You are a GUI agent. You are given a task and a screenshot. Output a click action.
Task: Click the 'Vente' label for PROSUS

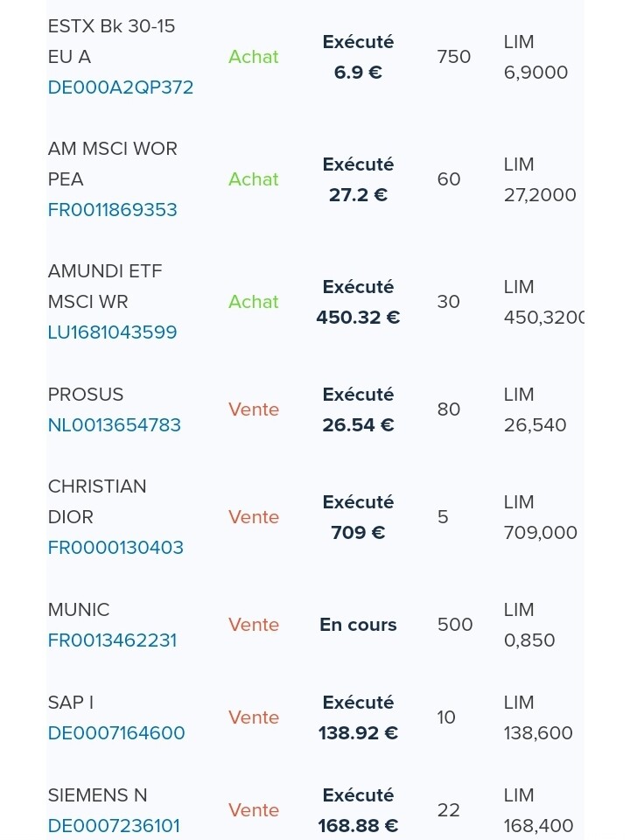pyautogui.click(x=254, y=409)
